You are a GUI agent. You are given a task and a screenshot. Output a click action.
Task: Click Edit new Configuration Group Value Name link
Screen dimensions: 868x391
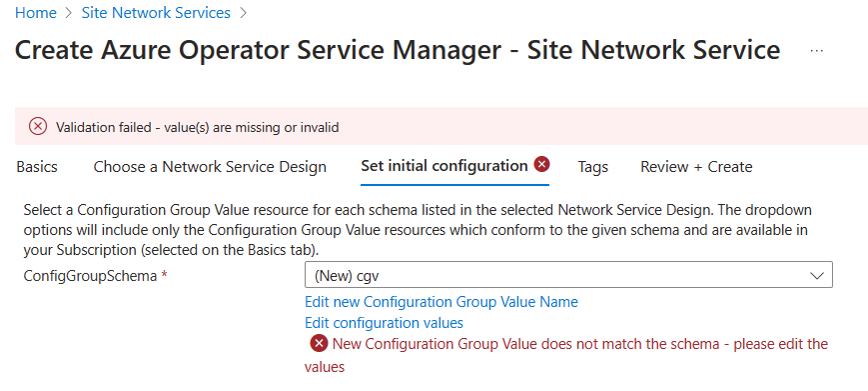point(441,302)
